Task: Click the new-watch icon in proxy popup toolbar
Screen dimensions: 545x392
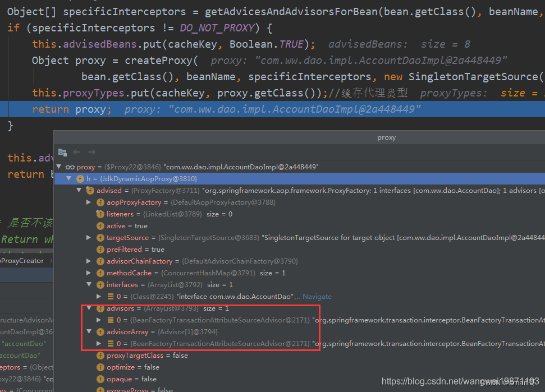Action: point(62,152)
